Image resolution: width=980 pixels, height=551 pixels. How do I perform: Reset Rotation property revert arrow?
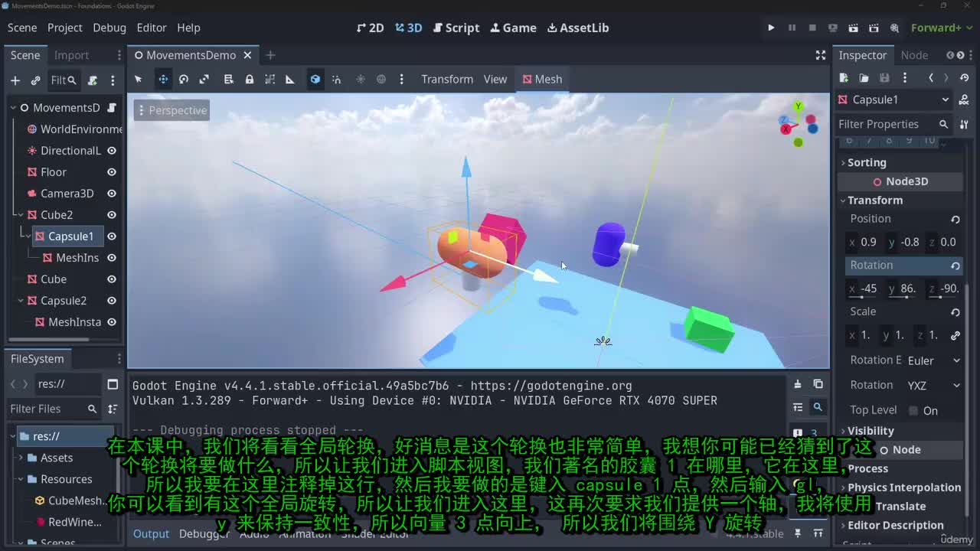pyautogui.click(x=955, y=266)
